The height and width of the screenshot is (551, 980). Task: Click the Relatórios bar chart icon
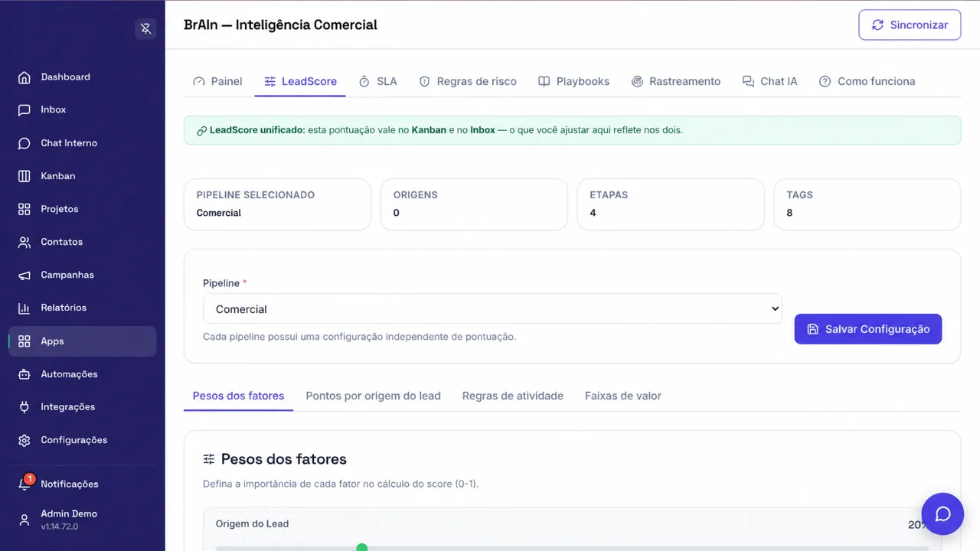(24, 308)
